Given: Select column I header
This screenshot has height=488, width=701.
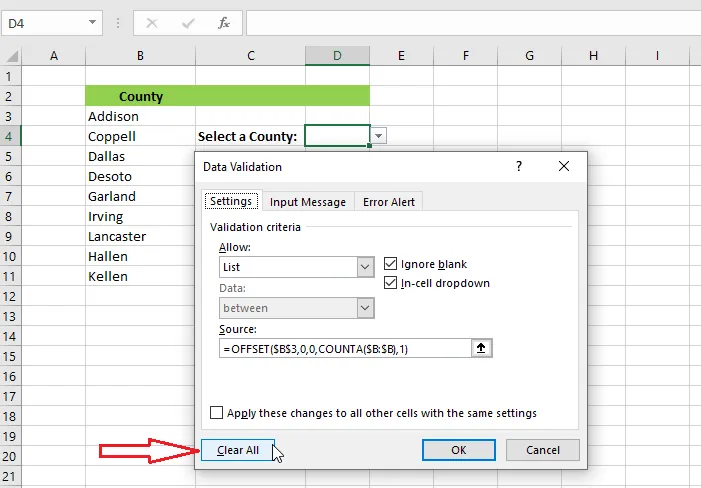Looking at the screenshot, I should point(657,56).
